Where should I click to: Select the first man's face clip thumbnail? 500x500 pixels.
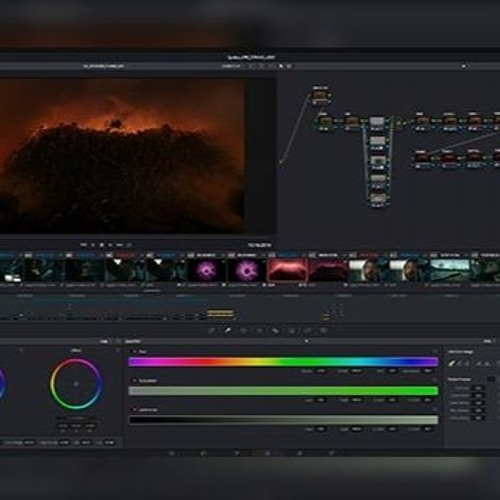pos(368,270)
